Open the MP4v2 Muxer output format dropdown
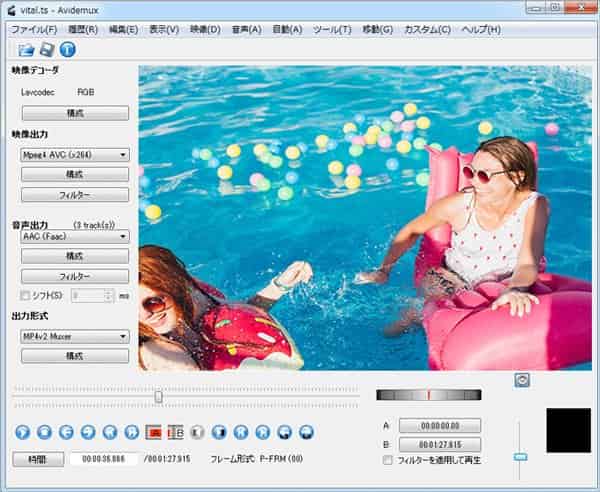 pos(75,337)
